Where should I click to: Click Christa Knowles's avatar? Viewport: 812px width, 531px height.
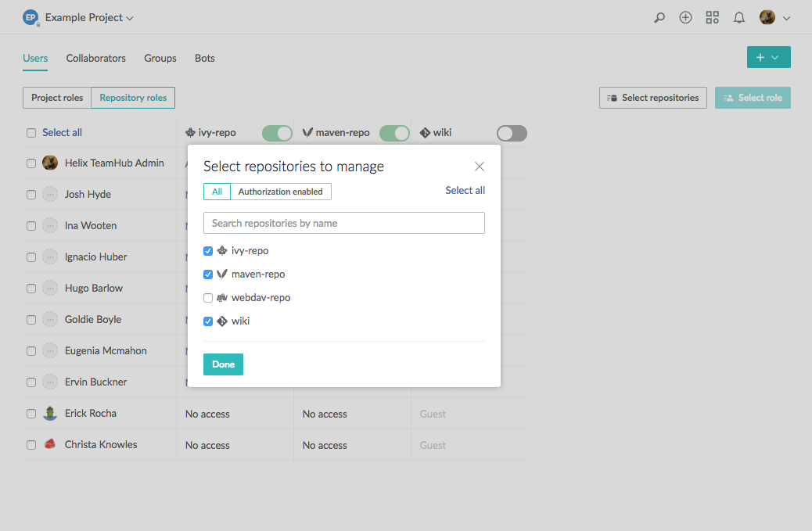50,444
